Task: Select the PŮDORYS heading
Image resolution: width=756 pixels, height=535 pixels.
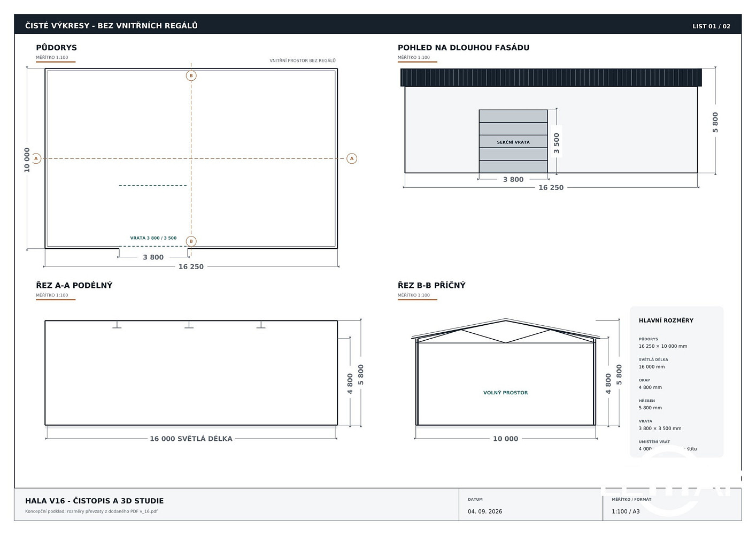Action: pos(56,48)
